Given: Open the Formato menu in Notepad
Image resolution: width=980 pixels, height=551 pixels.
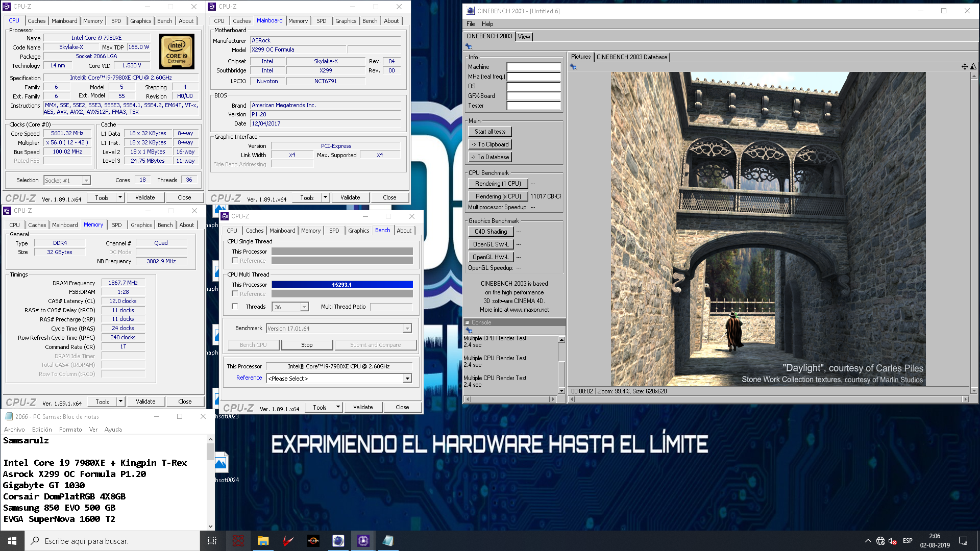Looking at the screenshot, I should (70, 430).
